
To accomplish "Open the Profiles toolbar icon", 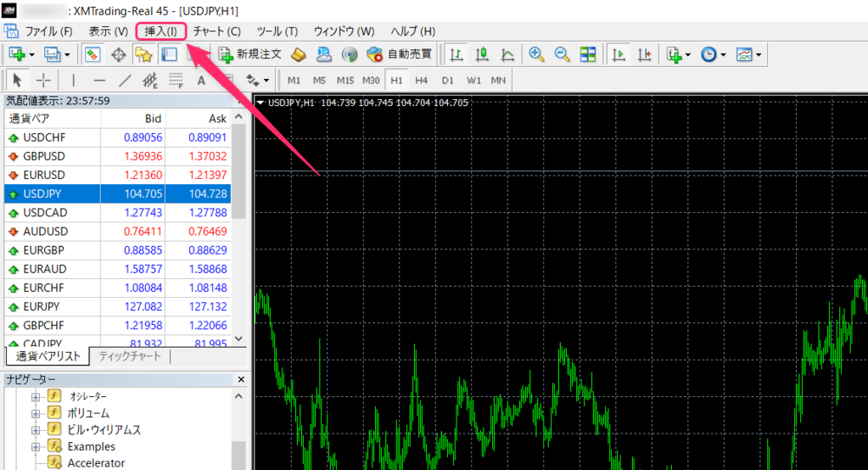I will coord(53,55).
